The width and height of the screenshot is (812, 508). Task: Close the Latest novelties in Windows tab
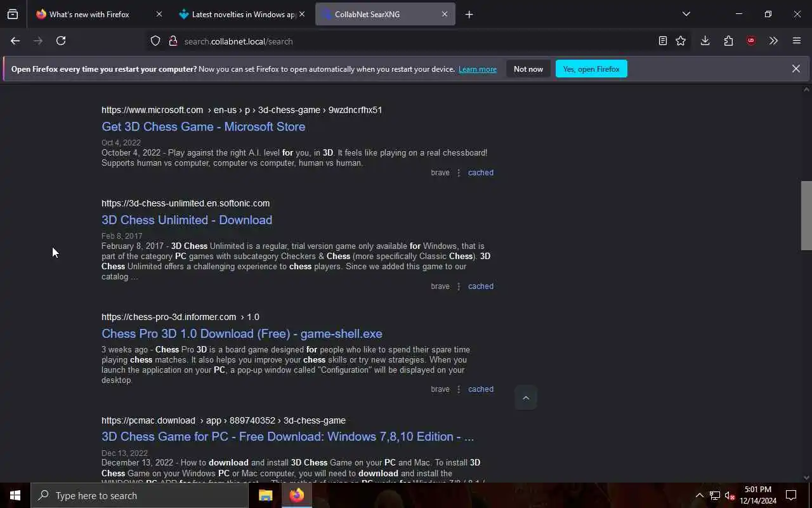tap(302, 14)
